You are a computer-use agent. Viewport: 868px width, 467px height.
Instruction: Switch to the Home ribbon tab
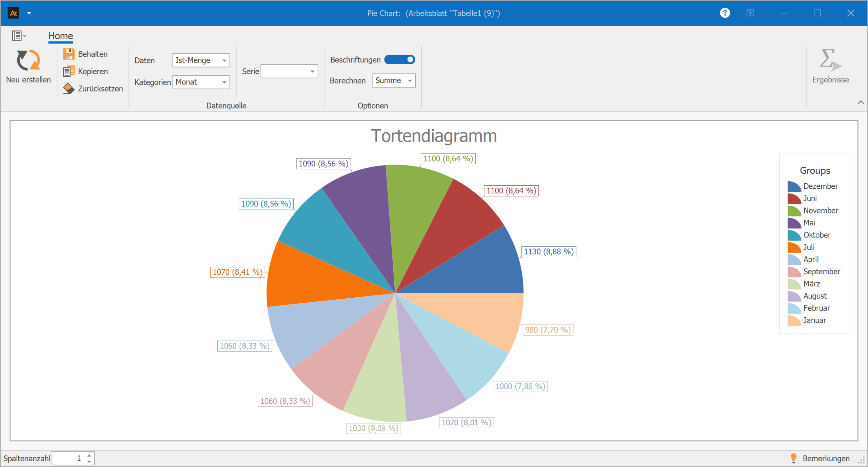point(60,36)
